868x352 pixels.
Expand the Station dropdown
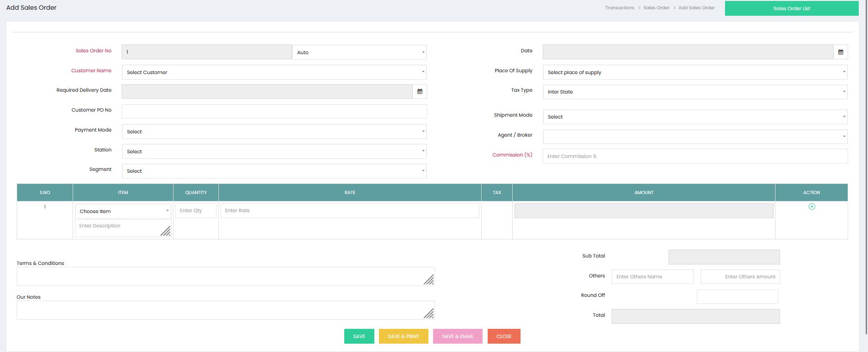click(274, 151)
